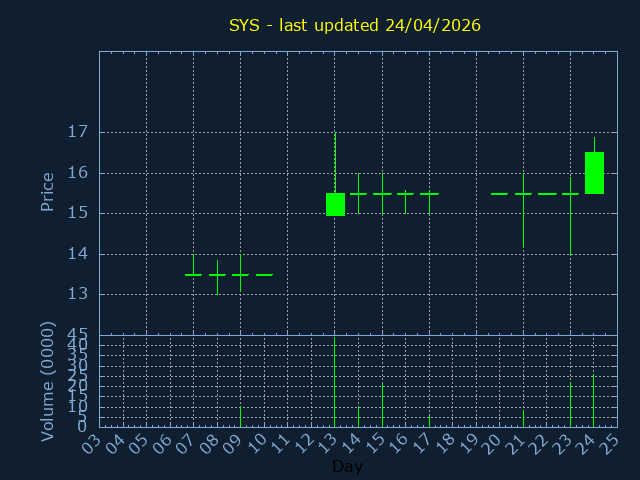
Task: Click the green volume bar on day 23
Action: (x=570, y=403)
